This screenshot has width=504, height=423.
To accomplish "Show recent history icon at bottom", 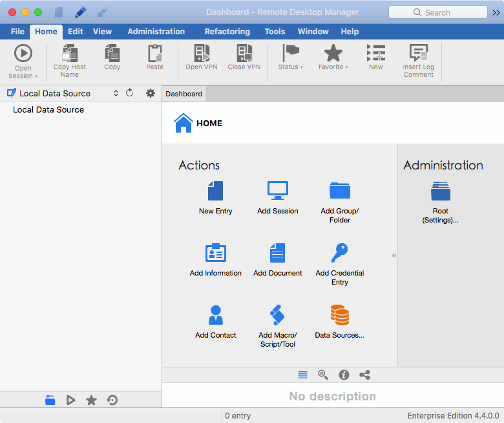I will (x=112, y=400).
